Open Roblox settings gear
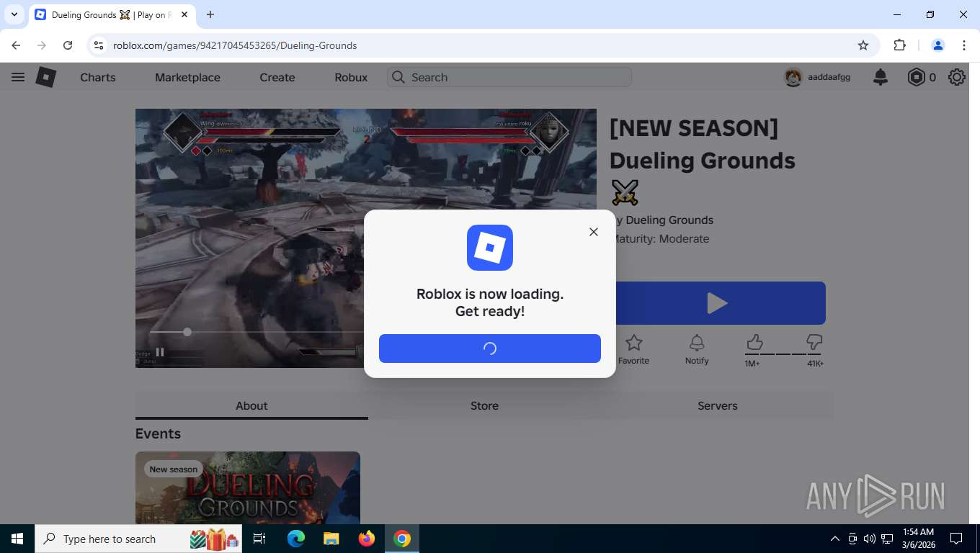980x553 pixels. point(957,77)
